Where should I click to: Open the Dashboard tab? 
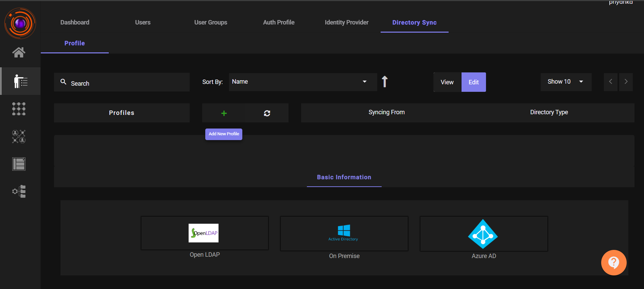coord(75,22)
